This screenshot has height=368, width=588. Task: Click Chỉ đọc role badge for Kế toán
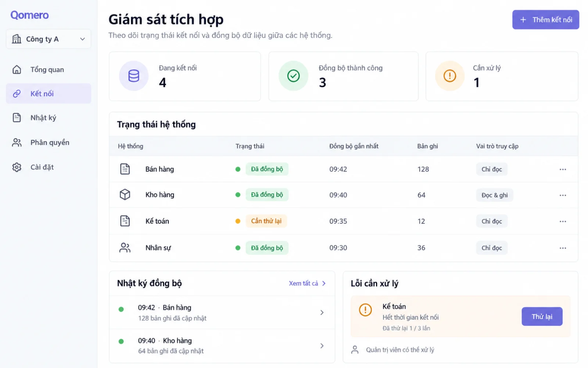[x=492, y=221]
